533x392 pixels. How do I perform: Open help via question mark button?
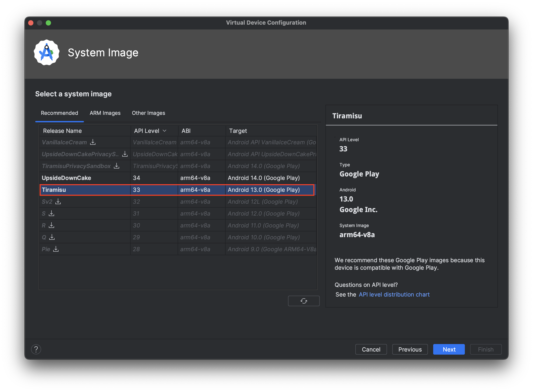coord(36,349)
